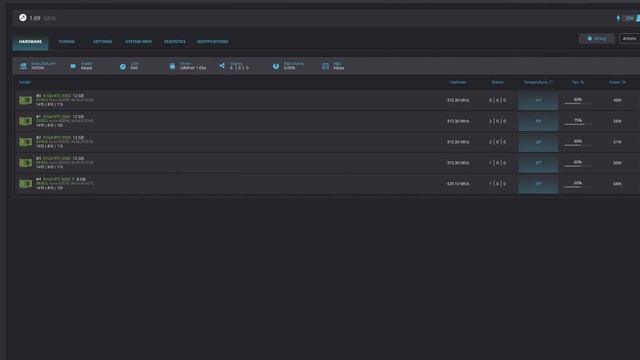The width and height of the screenshot is (640, 360).
Task: Click GPU #4 shares count
Action: tap(497, 184)
